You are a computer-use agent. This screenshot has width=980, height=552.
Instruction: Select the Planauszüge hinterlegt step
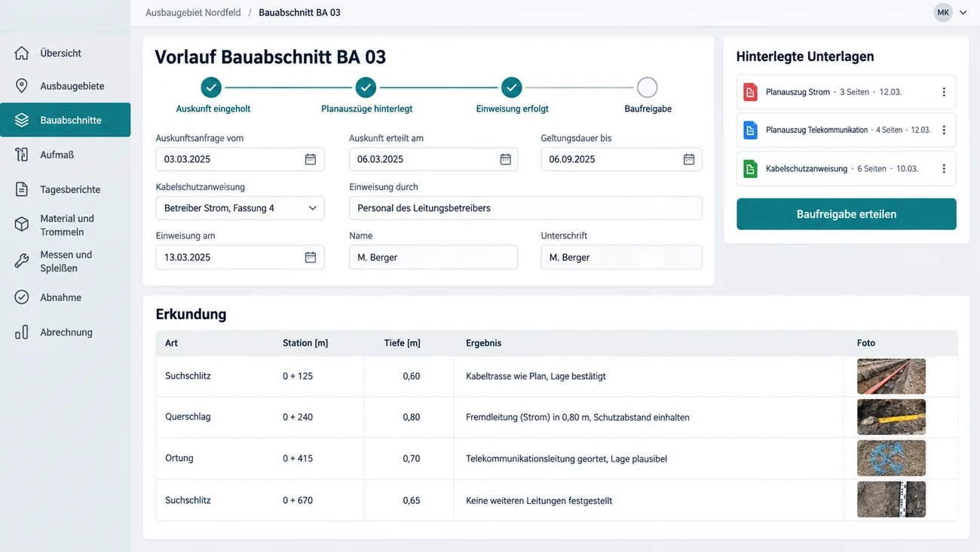coord(366,87)
